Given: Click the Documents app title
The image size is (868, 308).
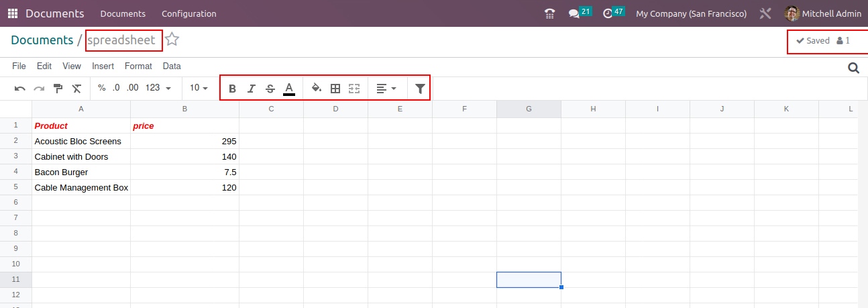Looking at the screenshot, I should (x=55, y=13).
